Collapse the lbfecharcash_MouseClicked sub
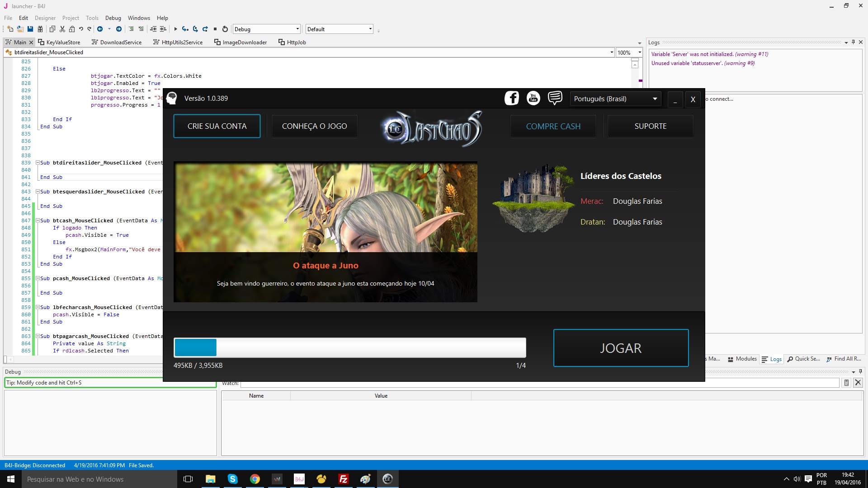Viewport: 868px width, 488px height. click(38, 307)
